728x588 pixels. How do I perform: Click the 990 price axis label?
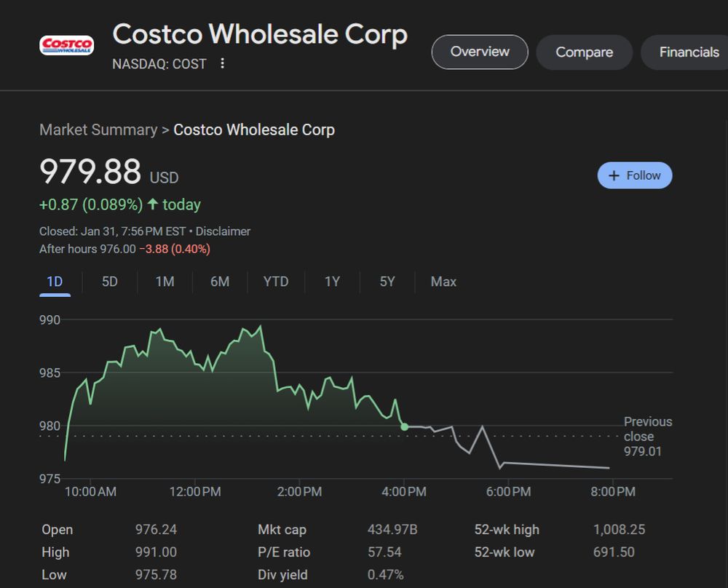click(x=50, y=320)
